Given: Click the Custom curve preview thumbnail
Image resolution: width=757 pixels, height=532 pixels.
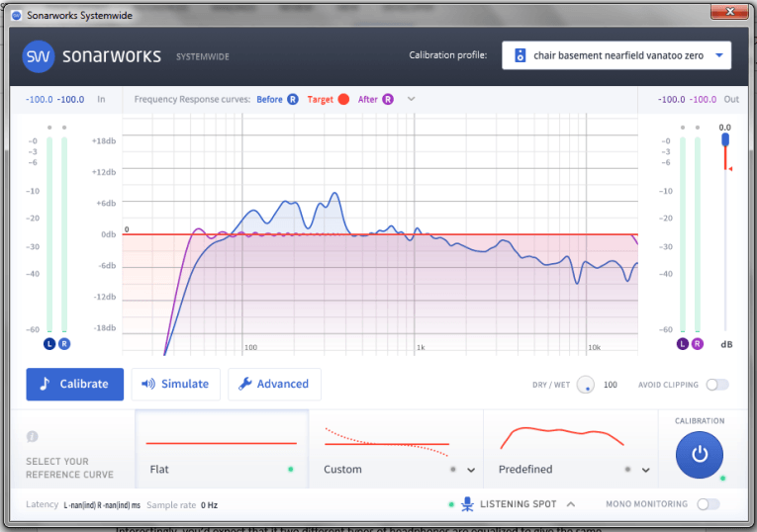Looking at the screenshot, I should coord(387,442).
